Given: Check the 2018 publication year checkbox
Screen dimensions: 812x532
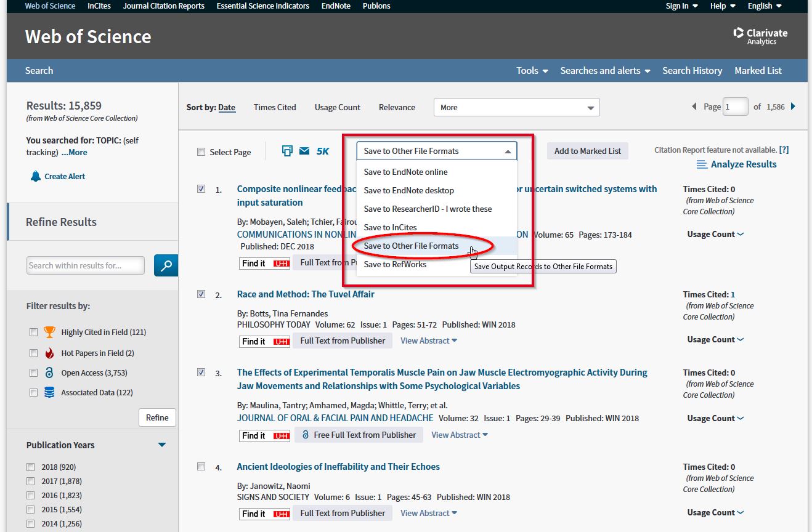Looking at the screenshot, I should point(31,467).
